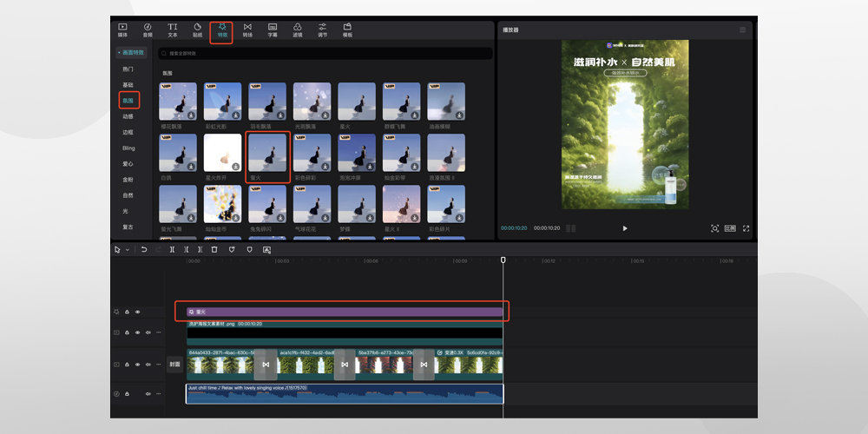The height and width of the screenshot is (434, 868).
Task: Open more options for main video track
Action: click(x=158, y=365)
